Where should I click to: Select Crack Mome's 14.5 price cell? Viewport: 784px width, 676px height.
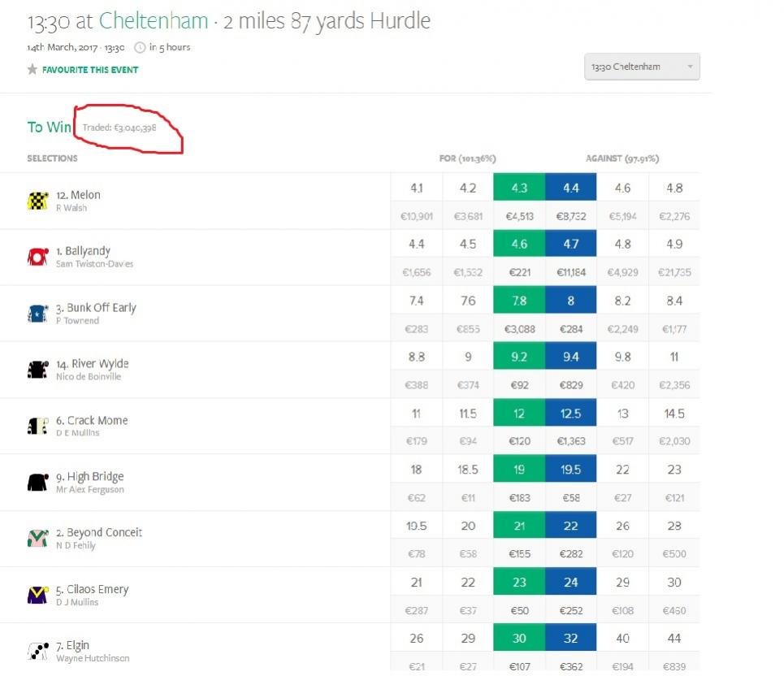click(674, 413)
